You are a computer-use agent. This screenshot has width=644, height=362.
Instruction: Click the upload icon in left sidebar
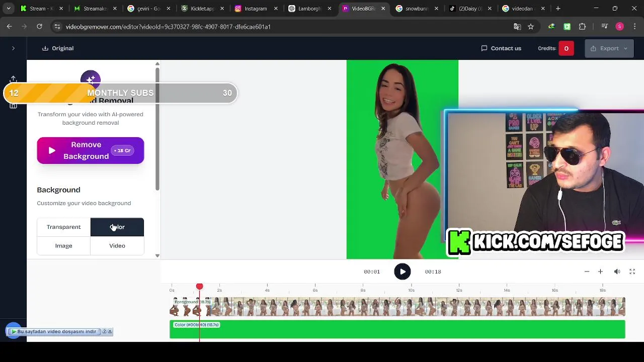pyautogui.click(x=13, y=79)
